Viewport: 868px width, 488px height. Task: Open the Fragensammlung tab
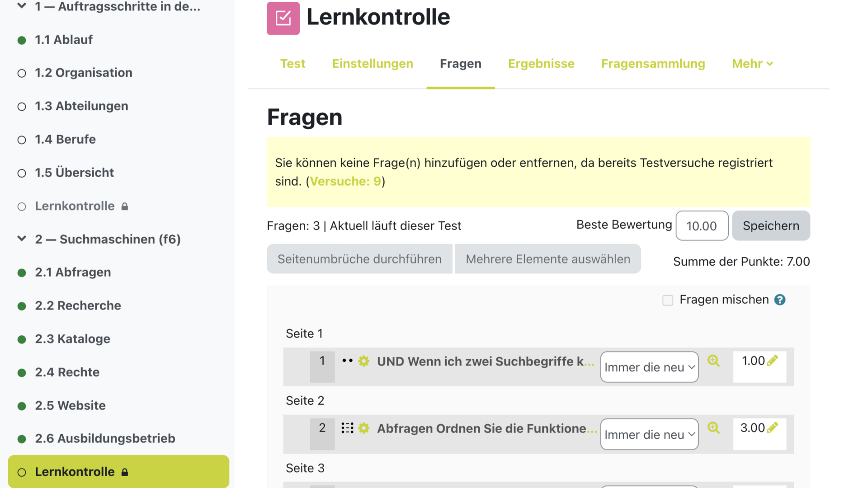pyautogui.click(x=653, y=64)
